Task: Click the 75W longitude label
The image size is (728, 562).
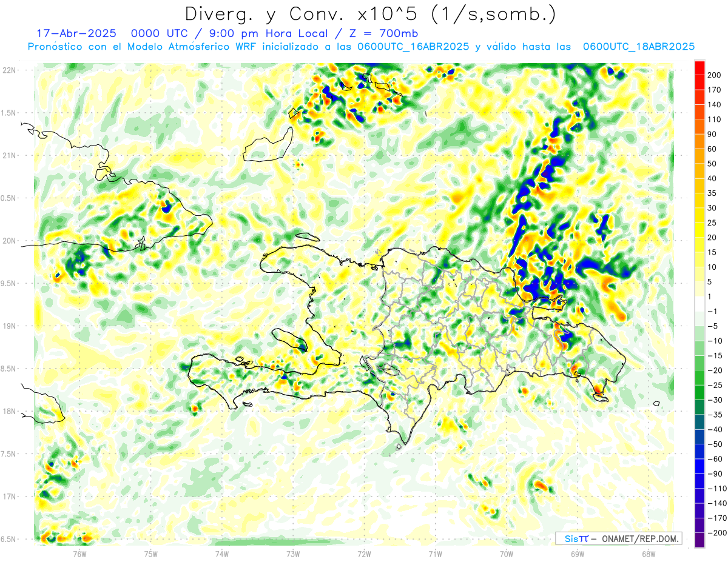Action: click(150, 554)
